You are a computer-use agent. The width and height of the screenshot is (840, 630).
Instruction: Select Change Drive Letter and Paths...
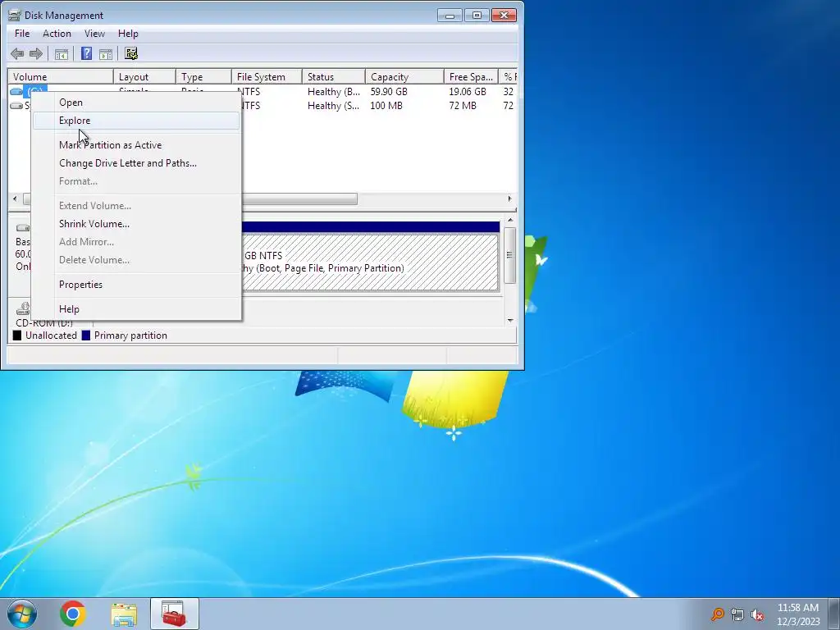136,163
